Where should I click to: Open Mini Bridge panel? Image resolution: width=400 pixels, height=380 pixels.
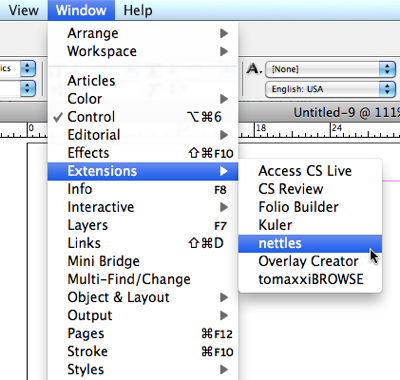point(143,261)
